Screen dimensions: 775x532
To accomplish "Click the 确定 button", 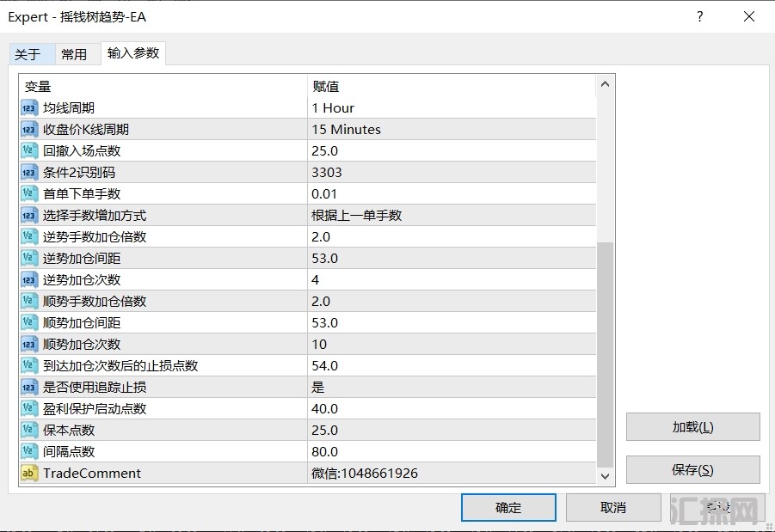I will tap(508, 507).
